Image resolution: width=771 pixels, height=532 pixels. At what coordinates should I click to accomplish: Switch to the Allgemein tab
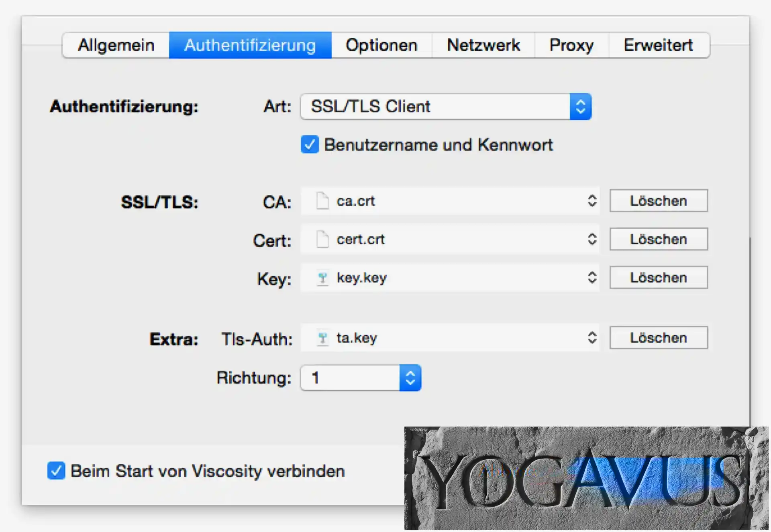(116, 45)
